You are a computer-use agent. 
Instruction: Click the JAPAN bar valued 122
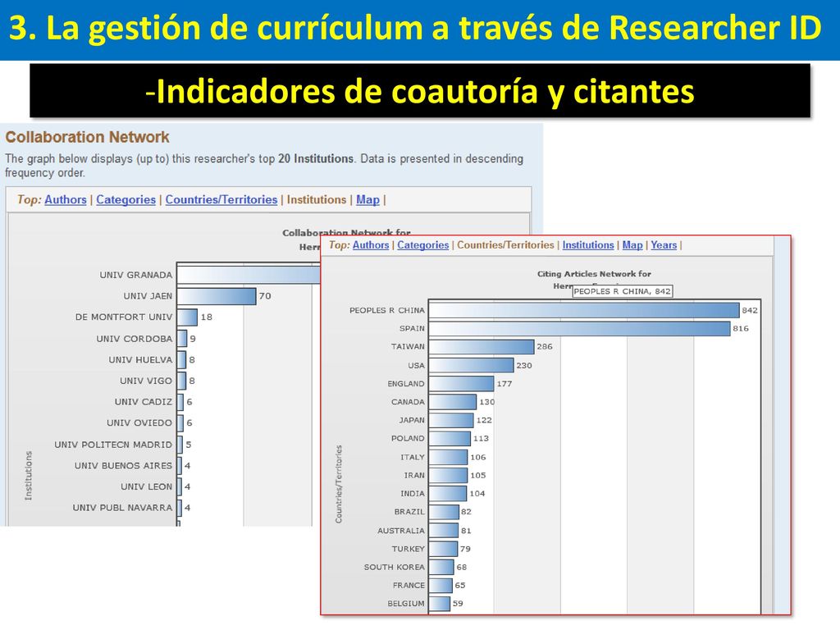click(451, 420)
